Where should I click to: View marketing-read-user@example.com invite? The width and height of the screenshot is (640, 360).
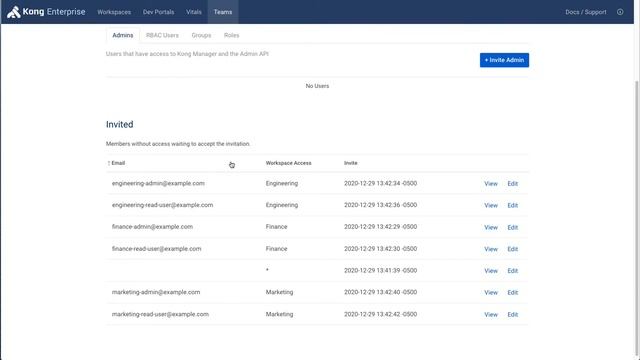coord(491,315)
